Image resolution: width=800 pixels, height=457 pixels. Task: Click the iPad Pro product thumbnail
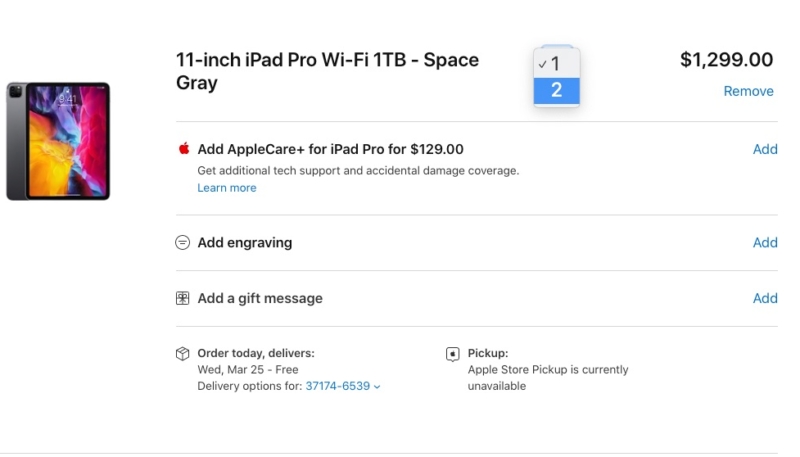click(58, 141)
